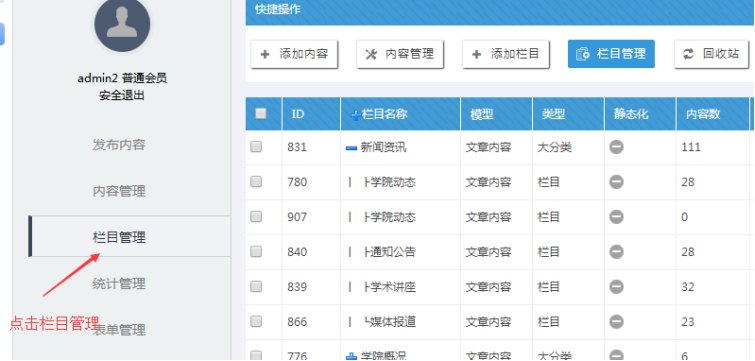This screenshot has height=361, width=755.
Task: Click the folder icon on 栏目管理 button
Action: tap(583, 54)
